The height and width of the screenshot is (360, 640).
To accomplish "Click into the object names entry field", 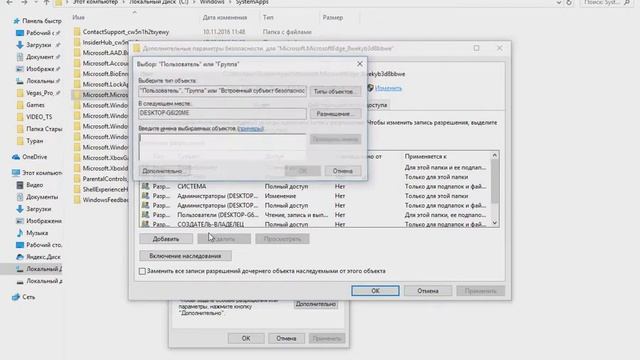I will click(x=222, y=147).
